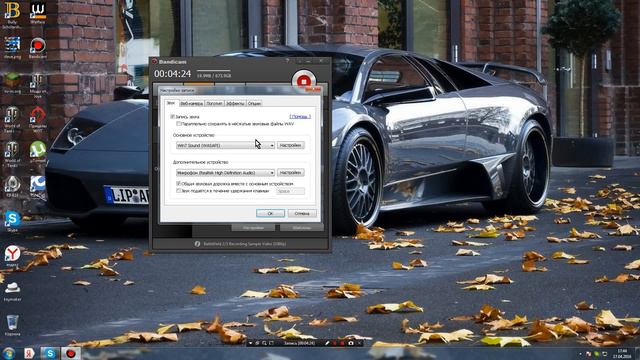Select the Bandicam taskbar button
The height and width of the screenshot is (360, 640).
(x=71, y=353)
